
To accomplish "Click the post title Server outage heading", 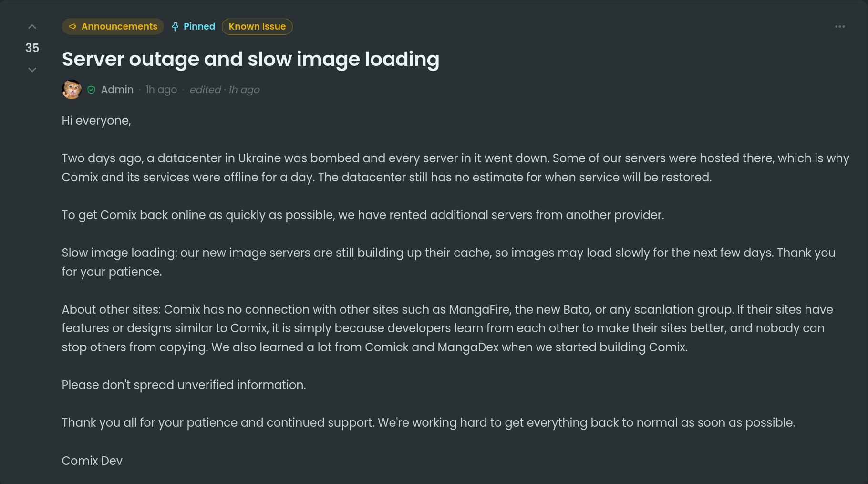I will (250, 59).
